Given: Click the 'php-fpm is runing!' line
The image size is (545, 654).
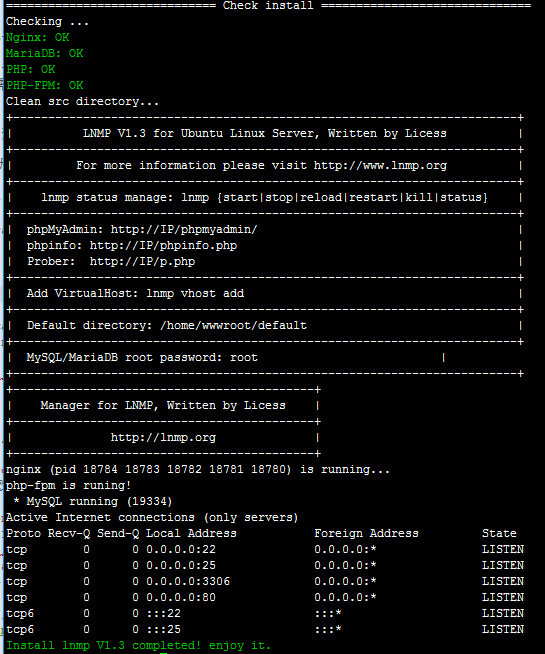Looking at the screenshot, I should coord(68,485).
